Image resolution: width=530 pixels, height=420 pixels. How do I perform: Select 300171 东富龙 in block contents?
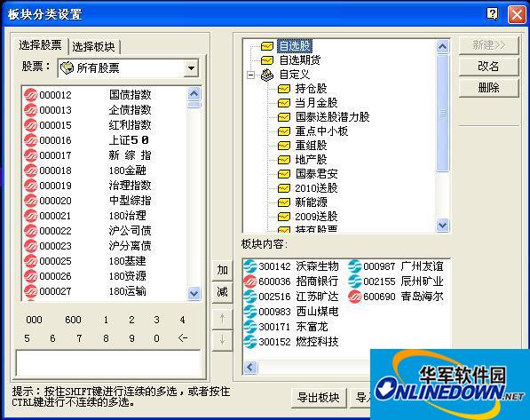pyautogui.click(x=293, y=327)
